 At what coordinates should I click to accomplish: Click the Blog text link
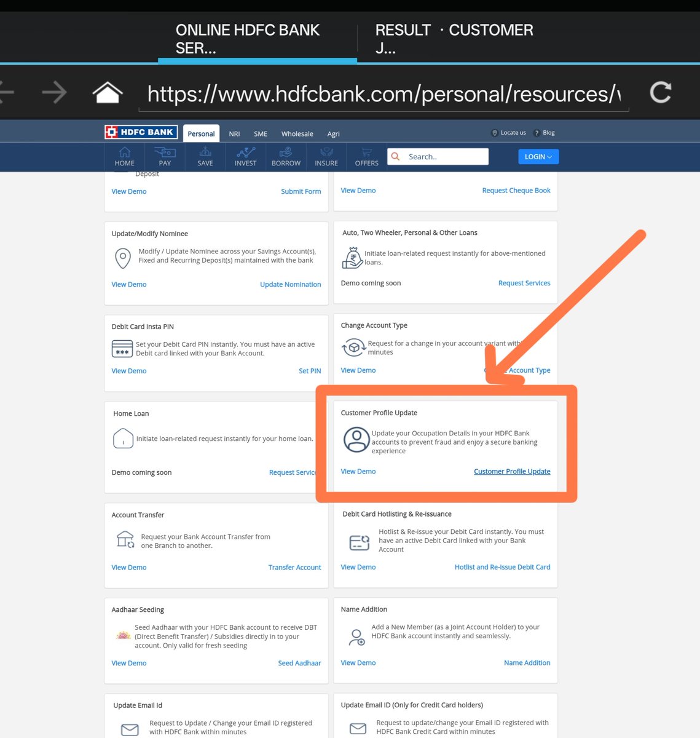[549, 133]
